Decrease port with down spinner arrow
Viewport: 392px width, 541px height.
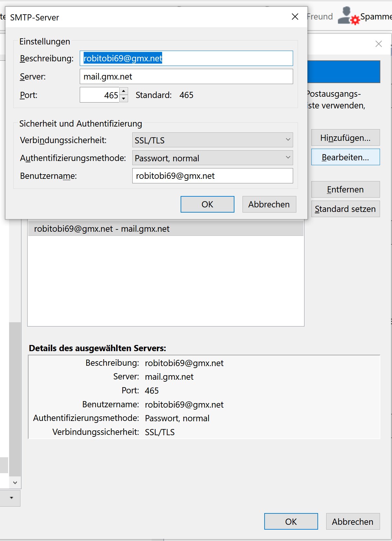[x=124, y=99]
